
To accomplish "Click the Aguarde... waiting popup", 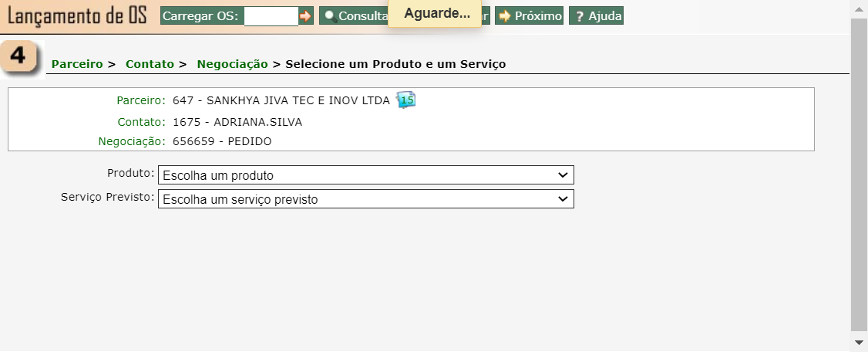I will click(x=435, y=13).
